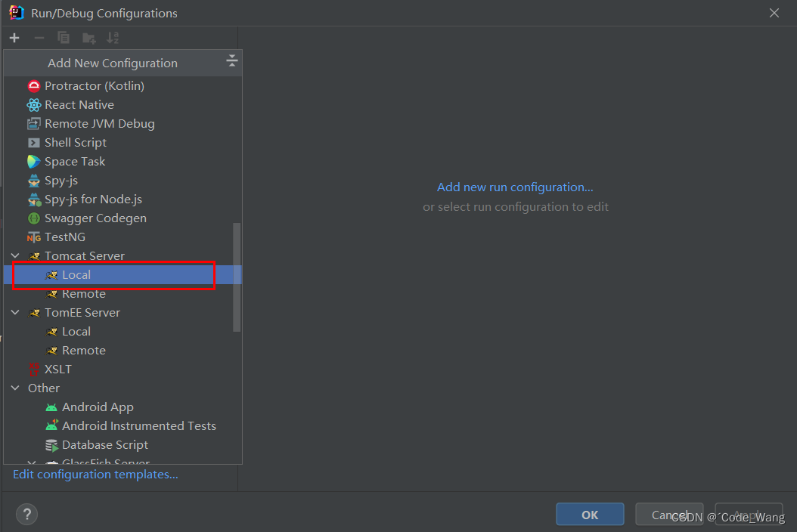Select Spy-js for Node.js entry

point(122,199)
